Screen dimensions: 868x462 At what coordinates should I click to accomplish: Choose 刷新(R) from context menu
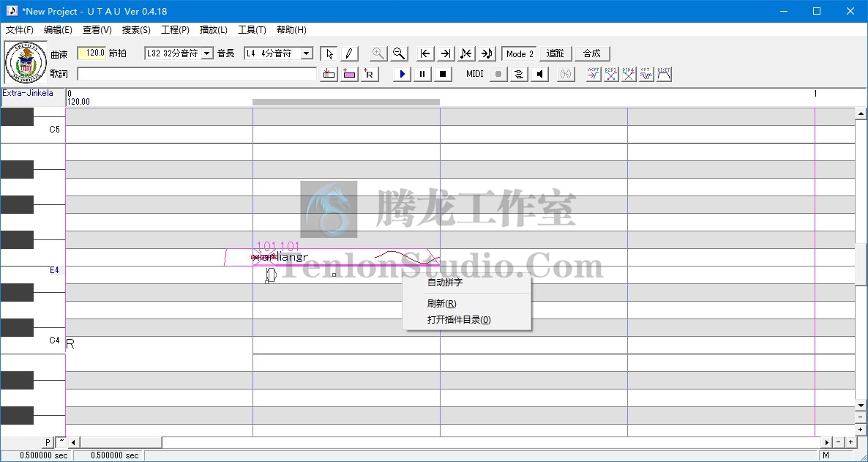(467, 304)
